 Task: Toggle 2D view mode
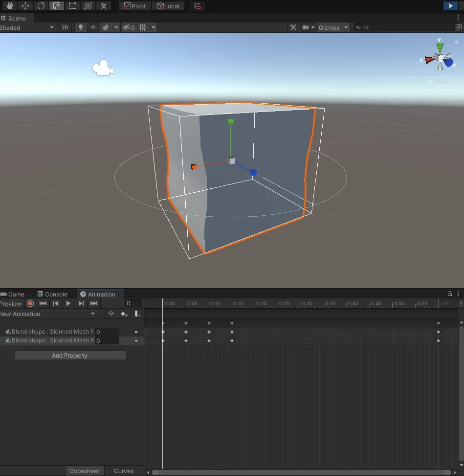[65, 27]
